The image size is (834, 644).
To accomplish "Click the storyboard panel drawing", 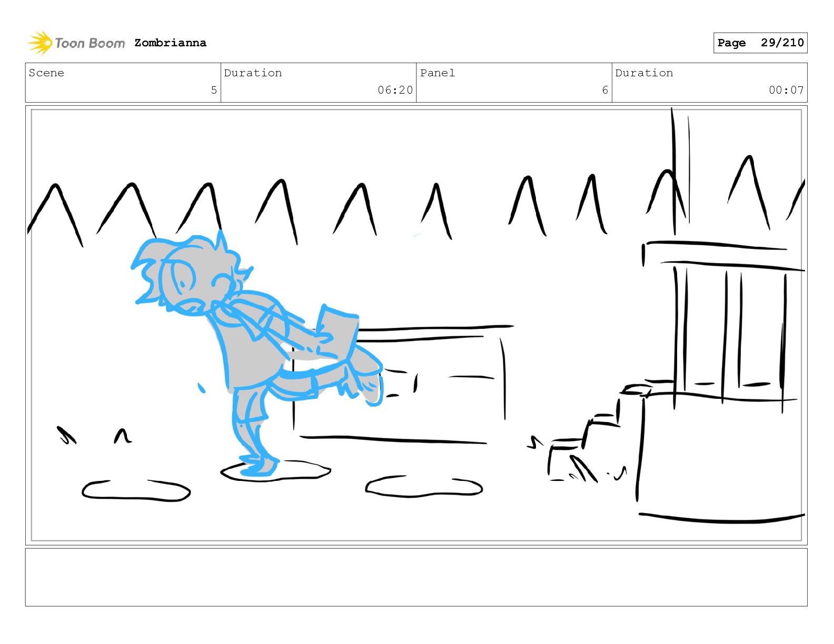I will click(x=416, y=325).
